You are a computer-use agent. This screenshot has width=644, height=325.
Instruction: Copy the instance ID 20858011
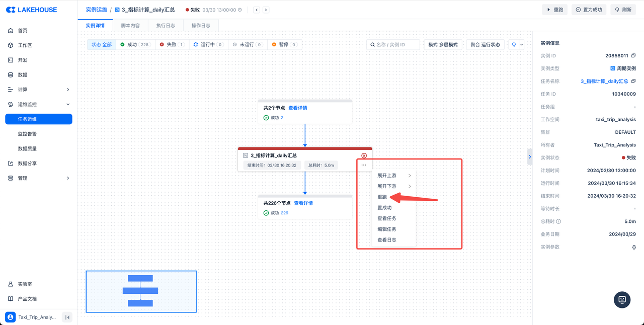[633, 56]
